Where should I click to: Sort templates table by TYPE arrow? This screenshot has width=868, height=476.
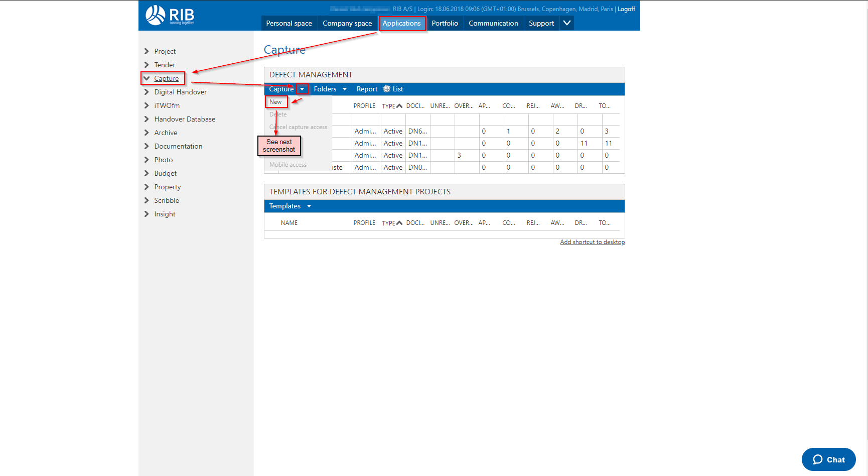click(399, 223)
